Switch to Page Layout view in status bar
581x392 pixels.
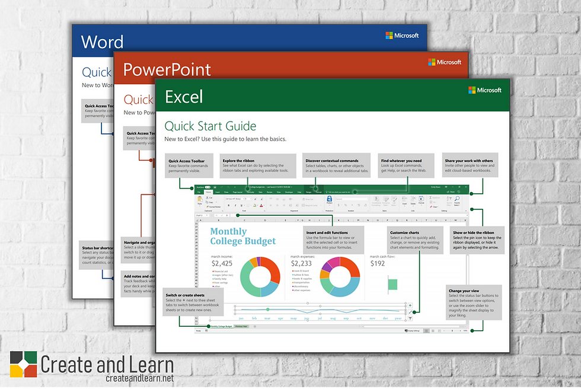coord(433,331)
